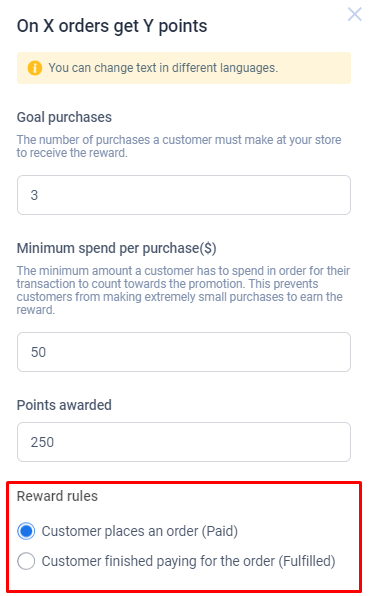Viewport: 372px width, 596px height.
Task: Click the 'Customer finished paying for the order' label text
Action: coord(158,561)
